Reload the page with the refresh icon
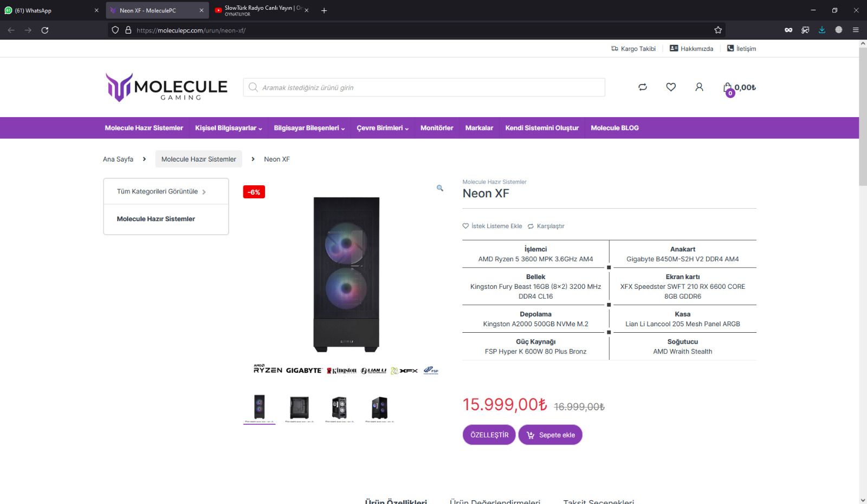Image resolution: width=867 pixels, height=504 pixels. tap(45, 30)
